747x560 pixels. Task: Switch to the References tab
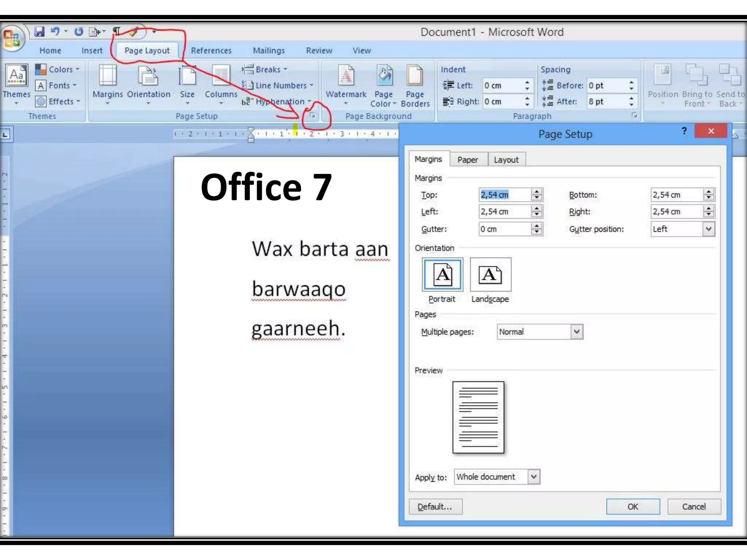coord(211,51)
